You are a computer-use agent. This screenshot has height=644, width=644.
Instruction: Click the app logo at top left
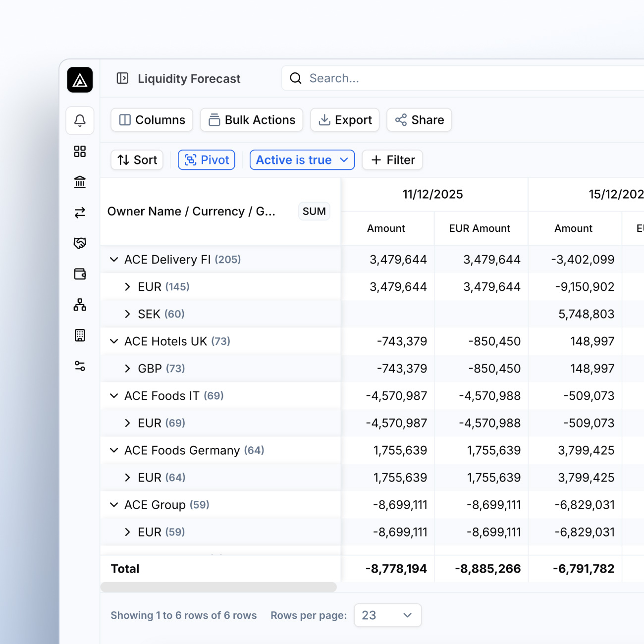[x=79, y=79]
